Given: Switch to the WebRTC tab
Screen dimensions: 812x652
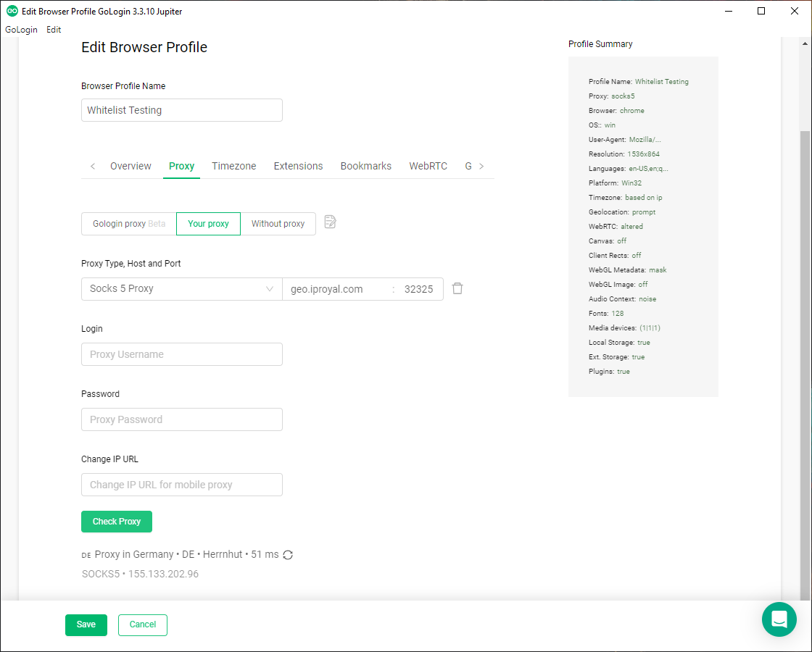Looking at the screenshot, I should tap(428, 166).
